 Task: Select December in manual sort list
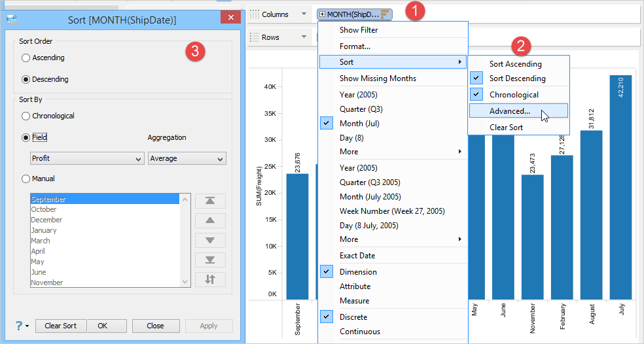click(x=105, y=220)
